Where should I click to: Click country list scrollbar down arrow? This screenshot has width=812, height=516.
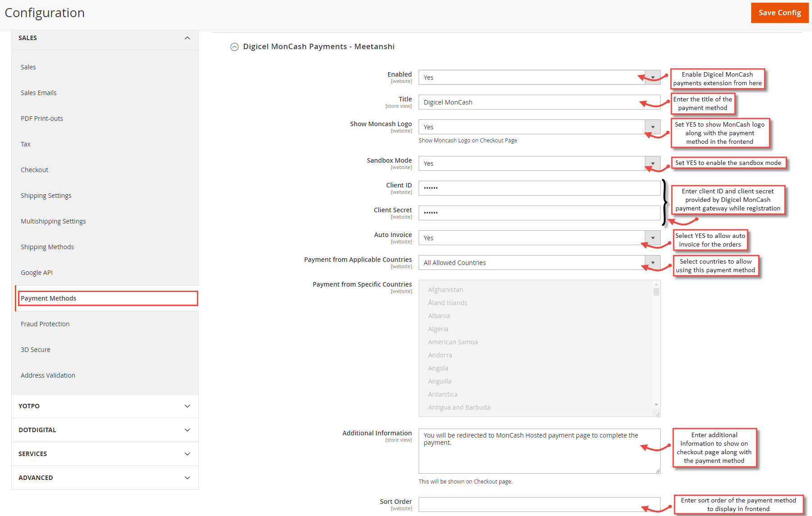[x=656, y=405]
